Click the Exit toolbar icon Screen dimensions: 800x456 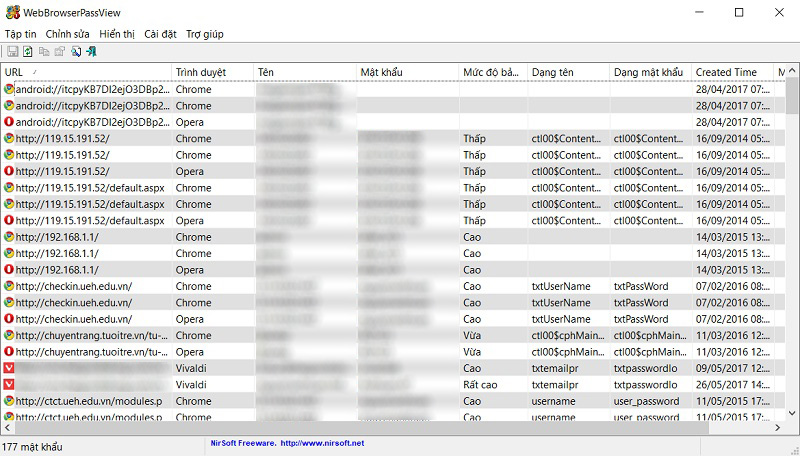(91, 52)
